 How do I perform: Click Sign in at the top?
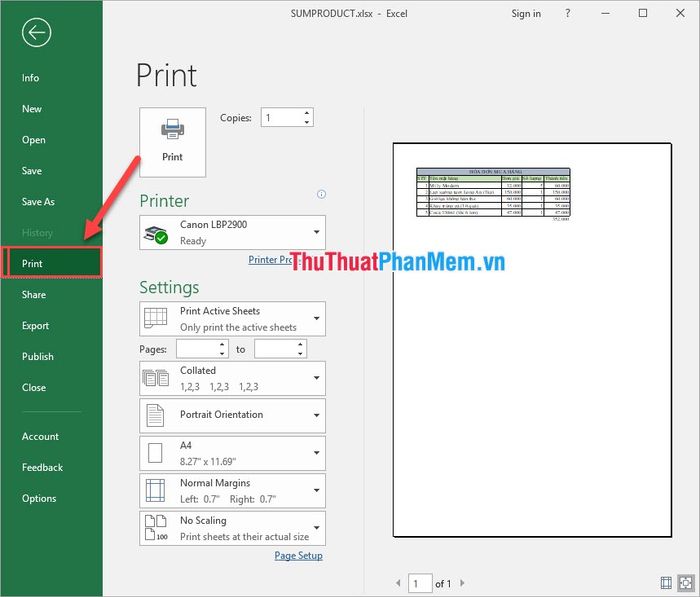click(526, 13)
